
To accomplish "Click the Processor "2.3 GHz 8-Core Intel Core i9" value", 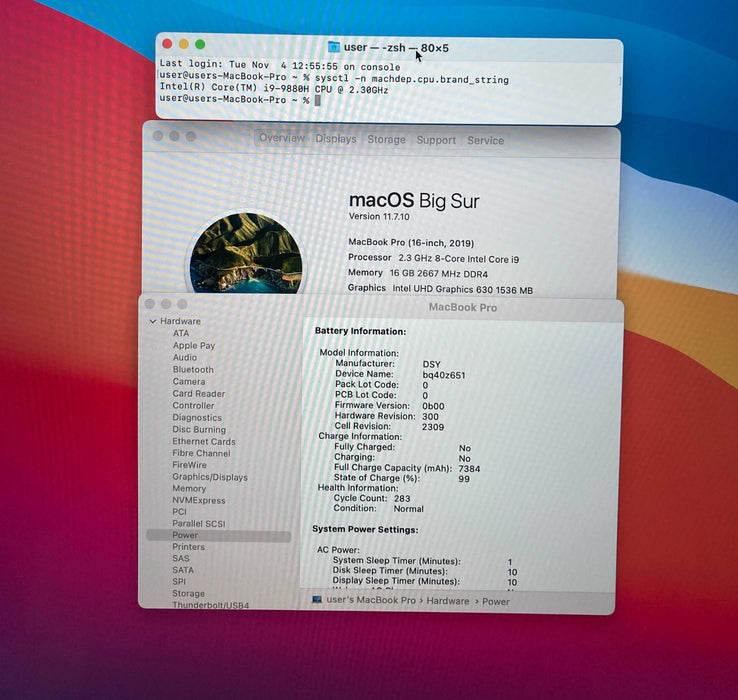I will point(458,258).
